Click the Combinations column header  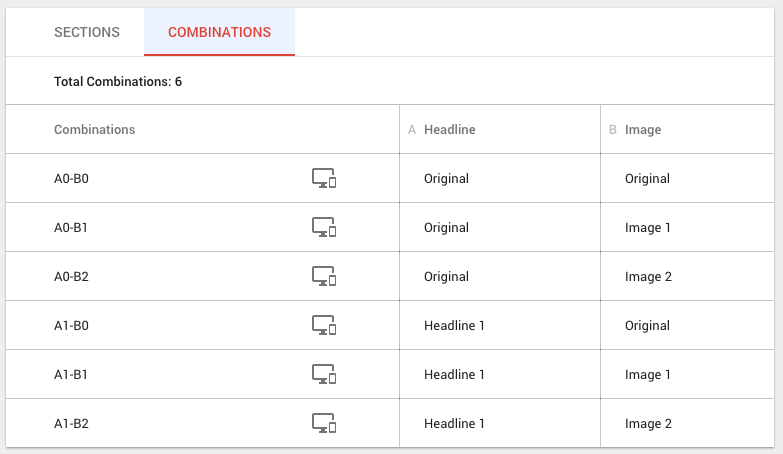[x=94, y=130]
